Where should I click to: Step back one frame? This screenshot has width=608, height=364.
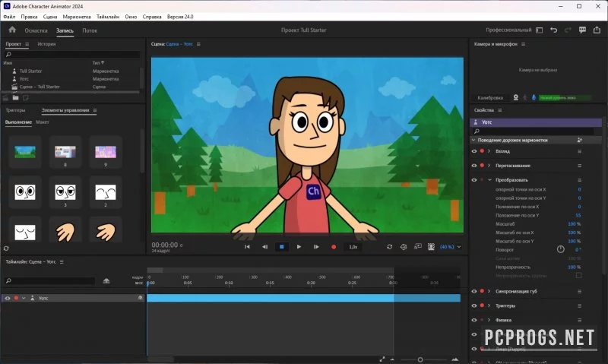point(264,246)
